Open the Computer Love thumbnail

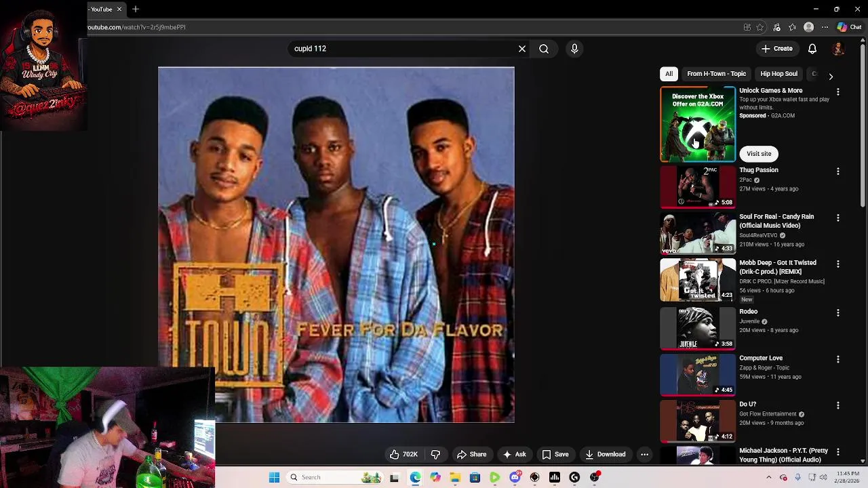(698, 375)
